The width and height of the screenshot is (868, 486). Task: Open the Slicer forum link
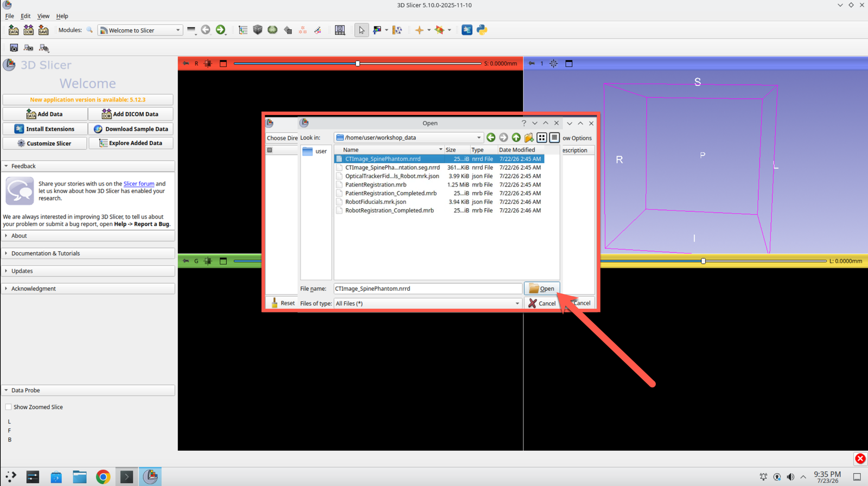(139, 184)
